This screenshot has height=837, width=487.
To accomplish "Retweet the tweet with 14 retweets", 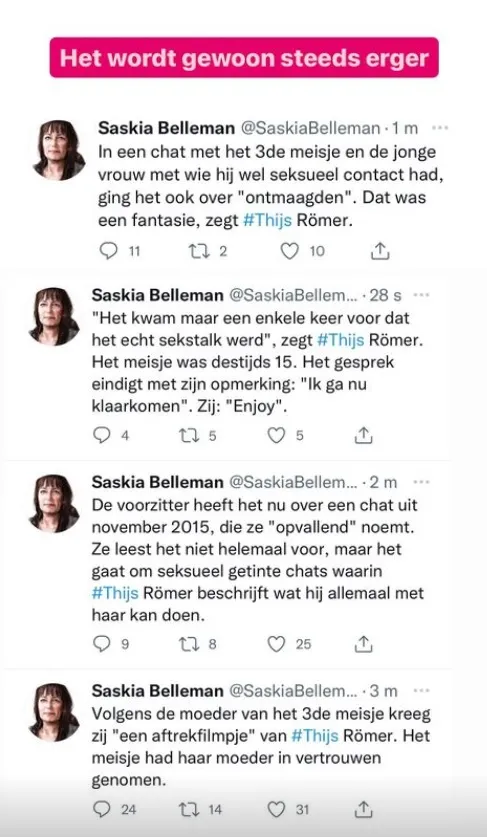I will [x=188, y=810].
